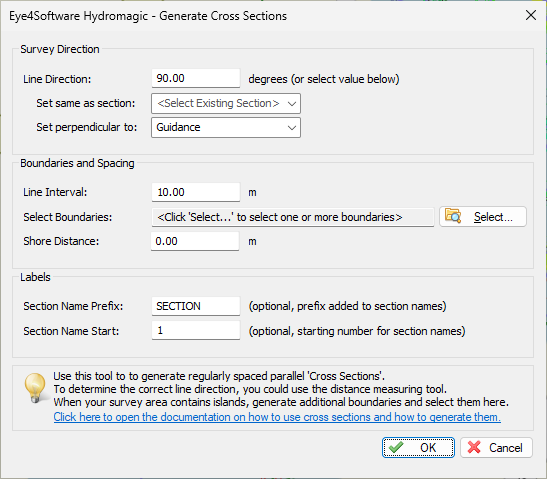Click the dialog title bar text
The image size is (547, 479).
tap(148, 16)
